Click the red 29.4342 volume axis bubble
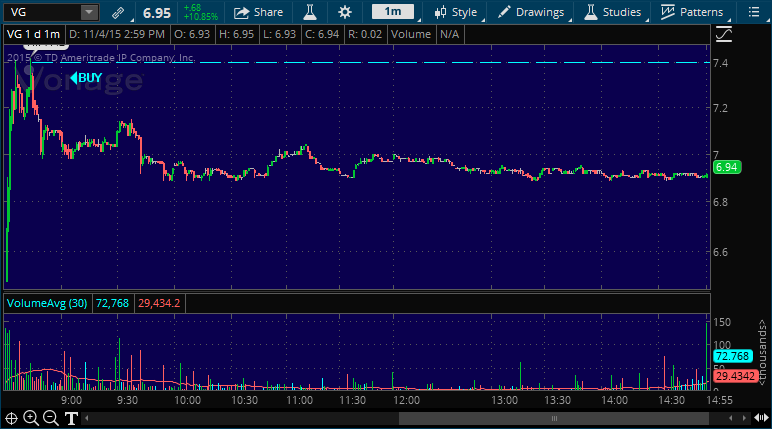This screenshot has width=772, height=429. 735,376
